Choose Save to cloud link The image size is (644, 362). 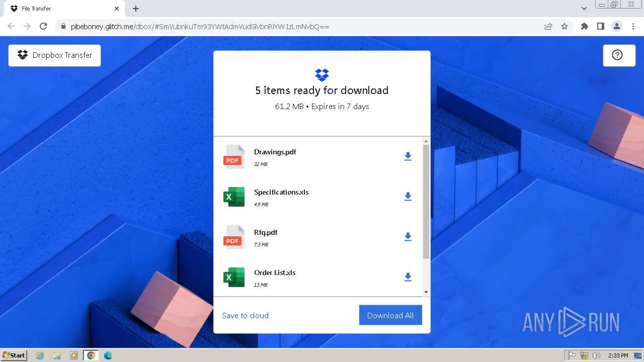(245, 315)
